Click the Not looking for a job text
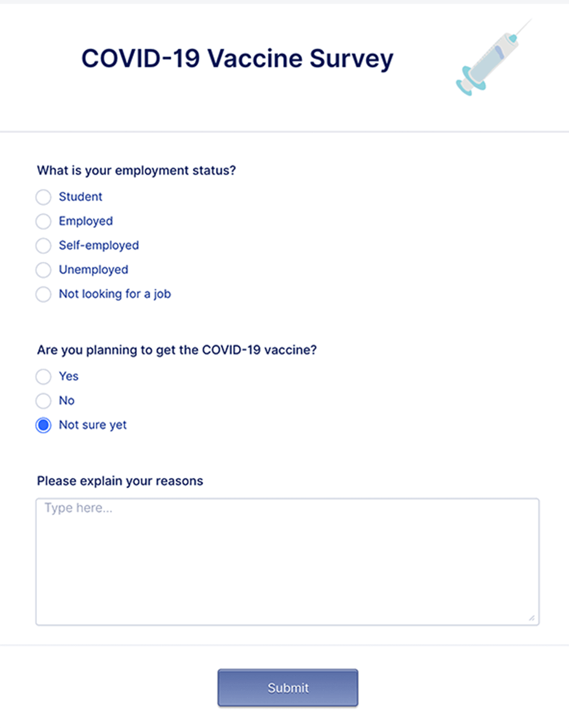 [x=115, y=294]
